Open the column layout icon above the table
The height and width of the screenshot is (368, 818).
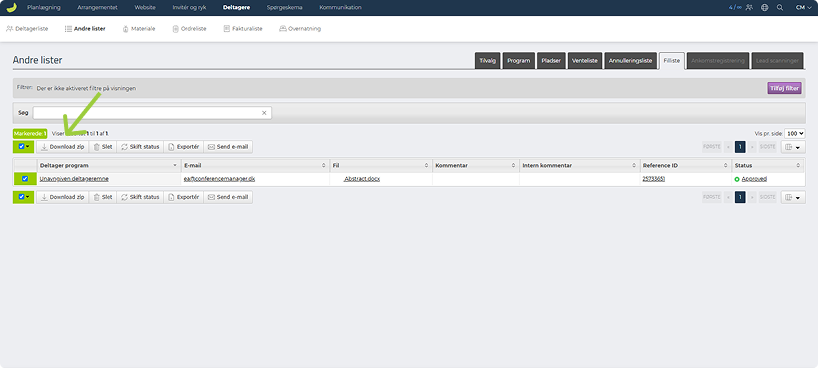point(793,147)
